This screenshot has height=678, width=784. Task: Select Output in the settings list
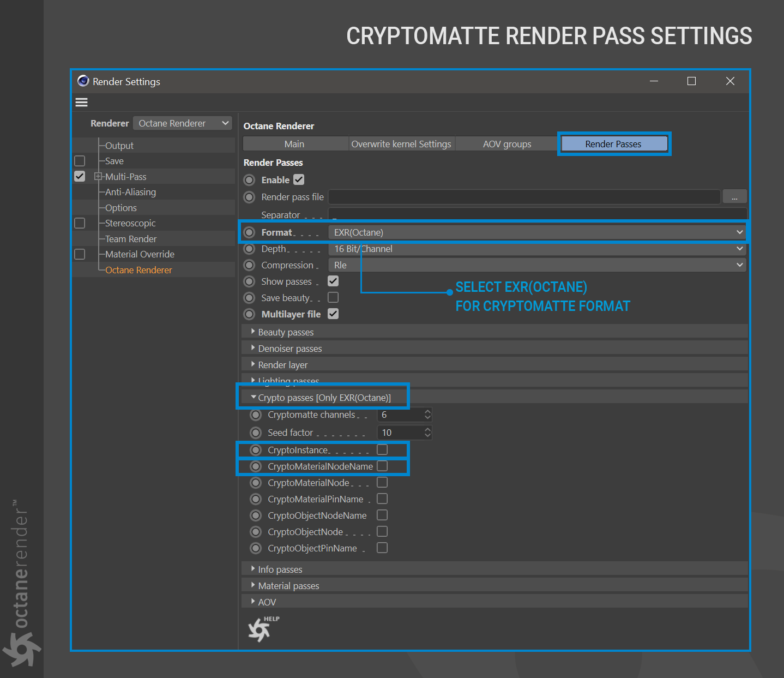119,146
